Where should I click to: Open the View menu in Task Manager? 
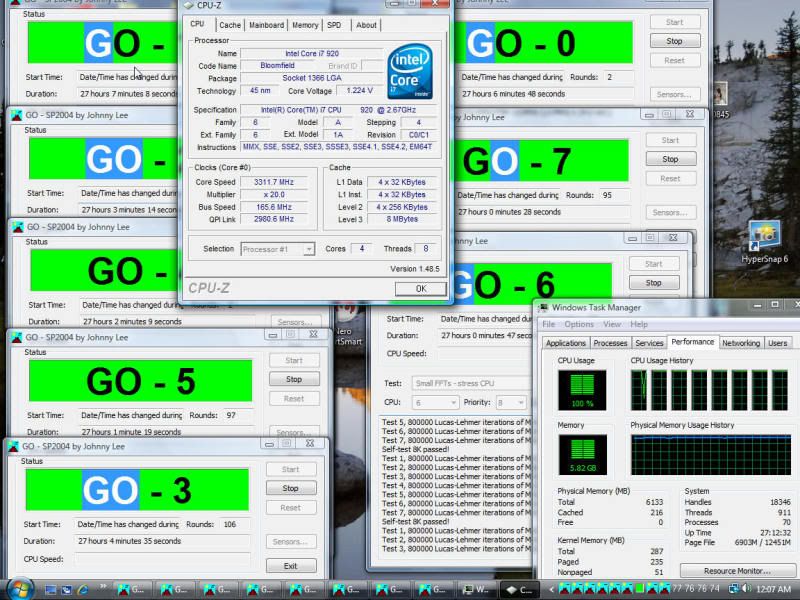(x=612, y=324)
